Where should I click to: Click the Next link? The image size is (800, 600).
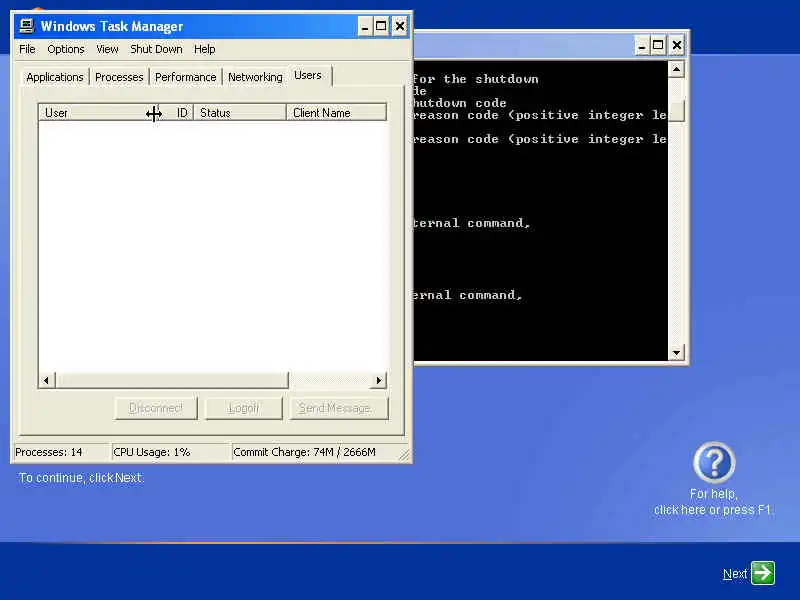[735, 574]
